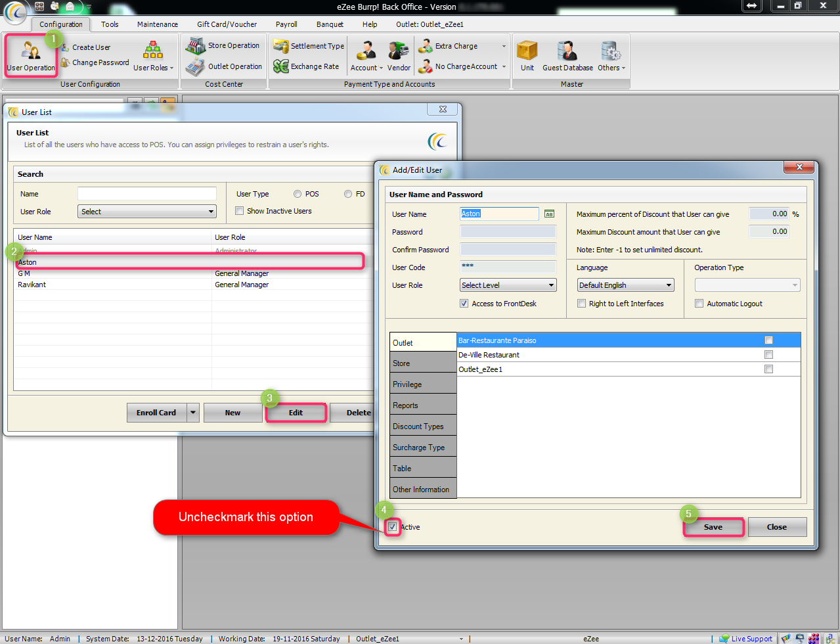This screenshot has width=840, height=644.
Task: Enable Automatic Logout checkbox
Action: point(699,304)
